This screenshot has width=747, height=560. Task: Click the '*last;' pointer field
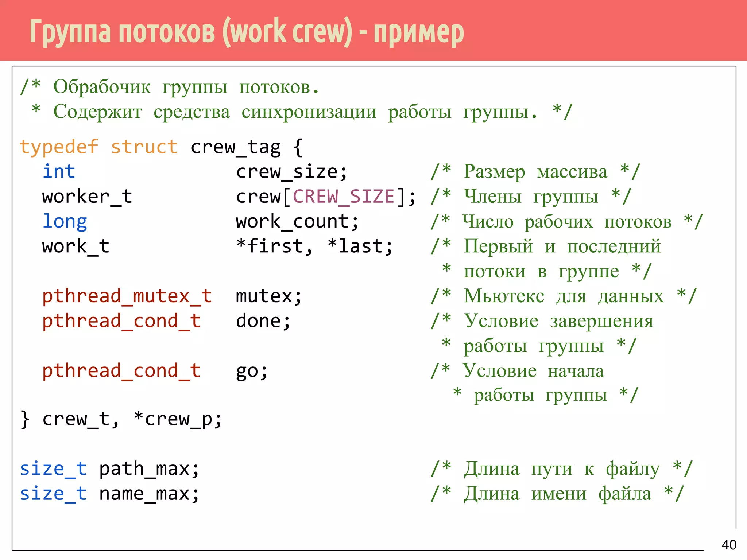[360, 246]
